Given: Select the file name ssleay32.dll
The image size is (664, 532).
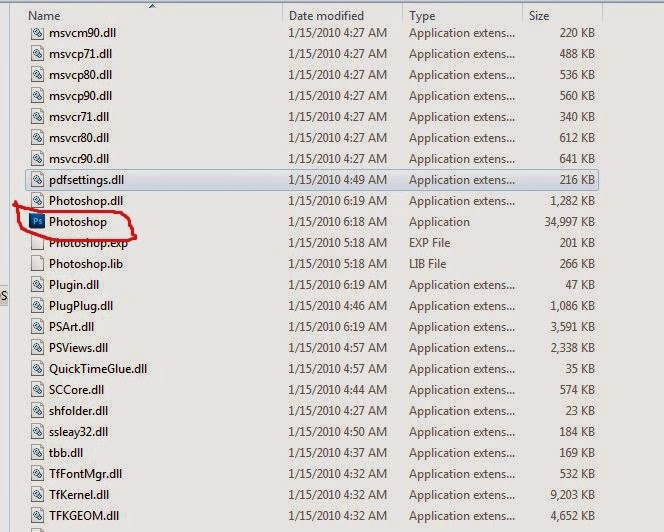Looking at the screenshot, I should pyautogui.click(x=78, y=432).
